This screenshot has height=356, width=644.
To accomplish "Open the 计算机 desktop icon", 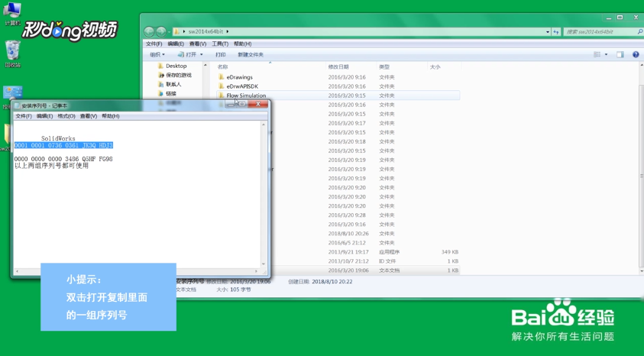I will (x=12, y=14).
